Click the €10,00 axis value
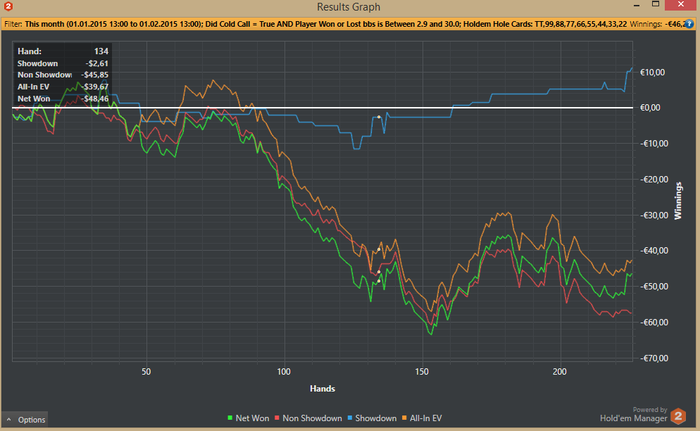Viewport: 700px width, 431px height. tap(652, 72)
